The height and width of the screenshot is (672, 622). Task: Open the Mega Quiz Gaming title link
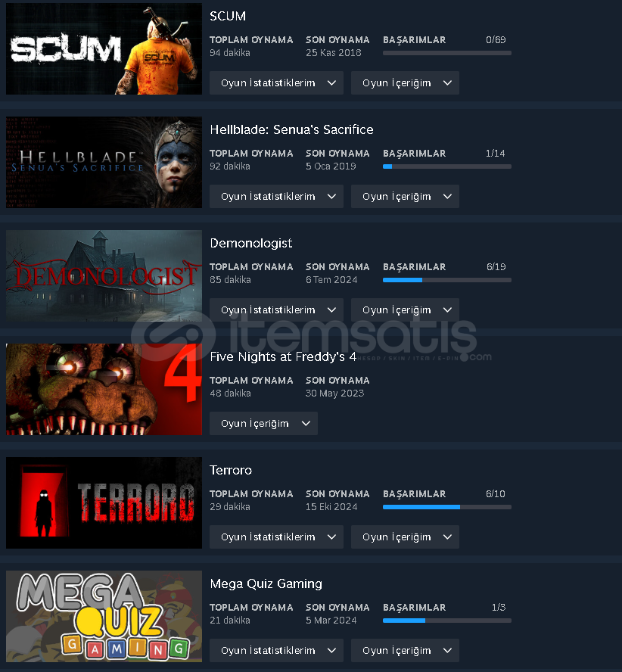pos(266,583)
